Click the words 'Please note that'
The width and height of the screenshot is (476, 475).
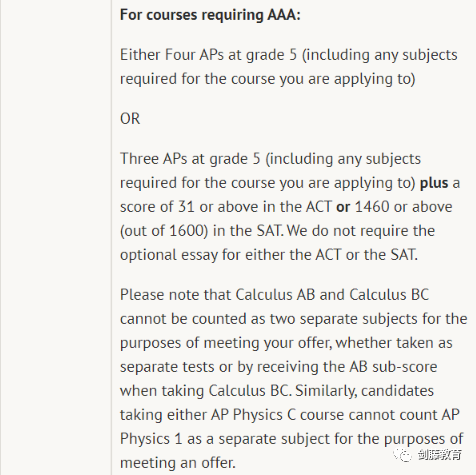[x=175, y=295]
